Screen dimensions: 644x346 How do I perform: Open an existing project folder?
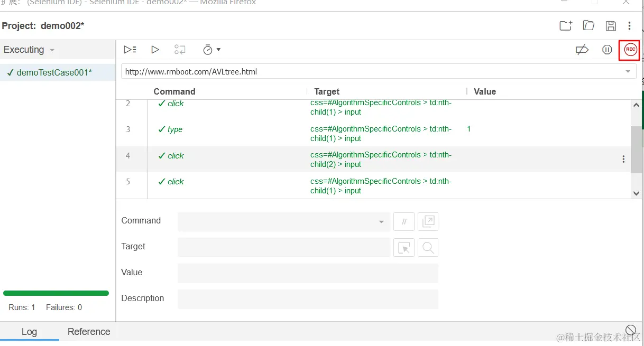click(588, 25)
